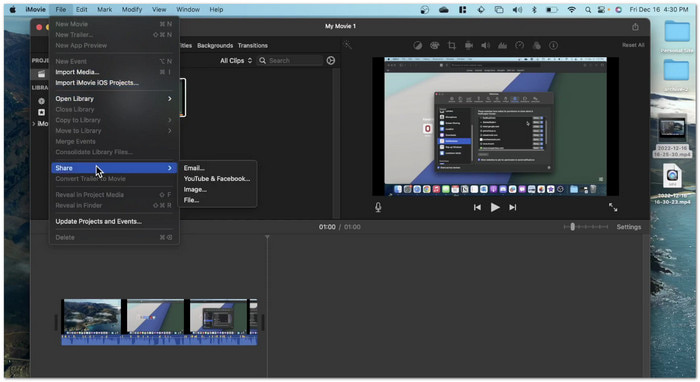Viewport: 700px width, 382px height.
Task: Open clip filter and audio effects tool
Action: 537,46
